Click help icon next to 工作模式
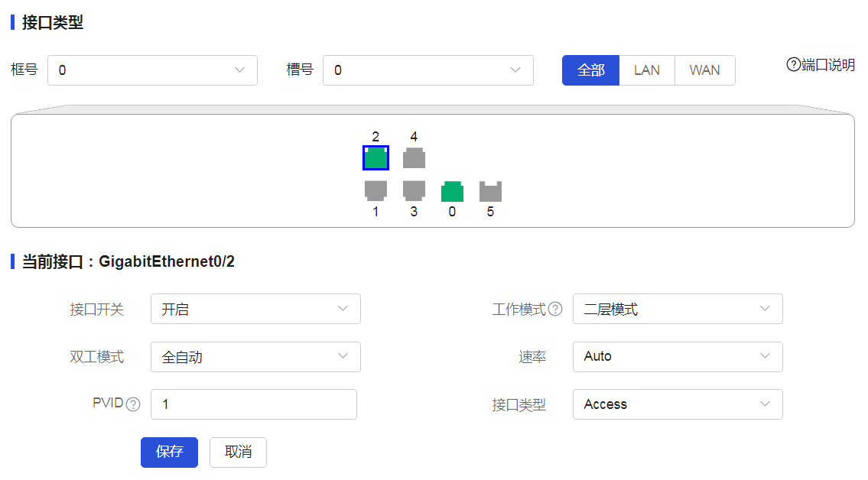 click(555, 310)
